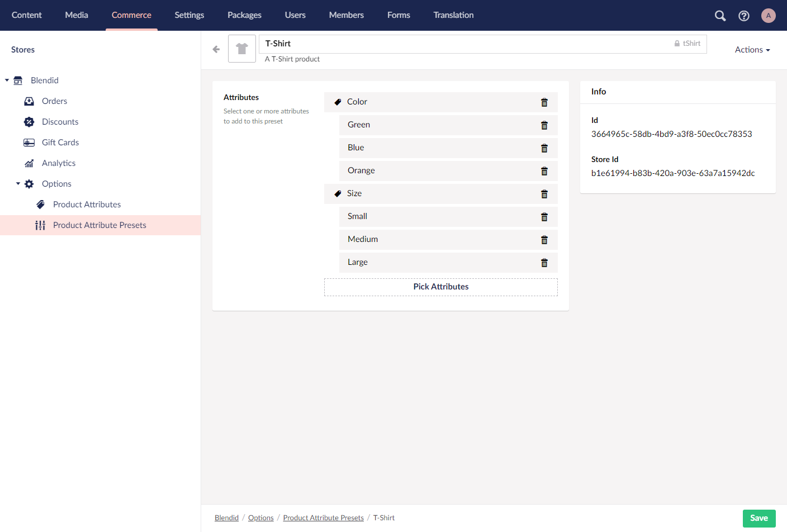Remove the Size attribute via trash icon
Viewport: 787px width, 532px height.
544,194
